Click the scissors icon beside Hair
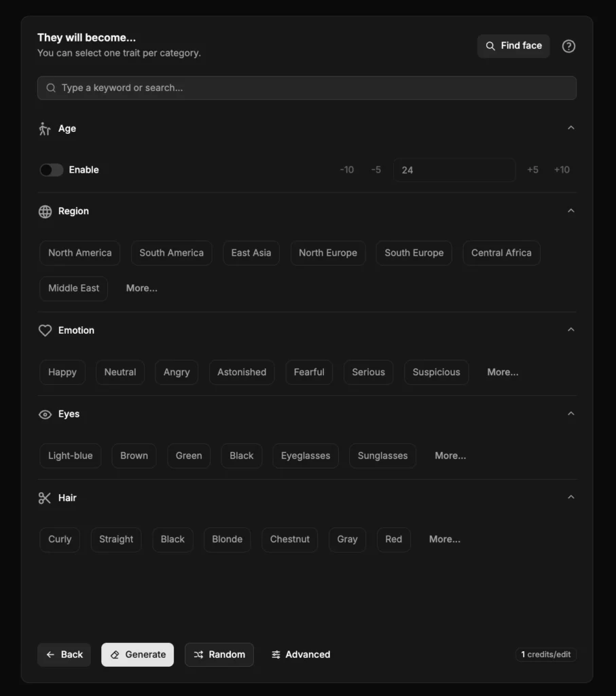The width and height of the screenshot is (616, 696). point(45,498)
